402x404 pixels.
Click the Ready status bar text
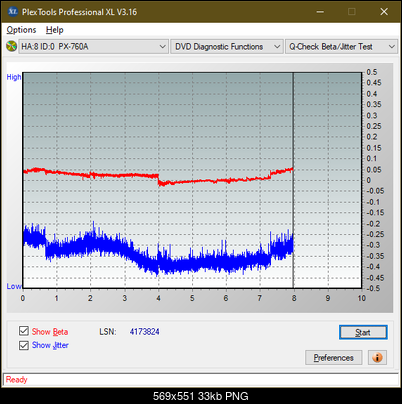(17, 380)
